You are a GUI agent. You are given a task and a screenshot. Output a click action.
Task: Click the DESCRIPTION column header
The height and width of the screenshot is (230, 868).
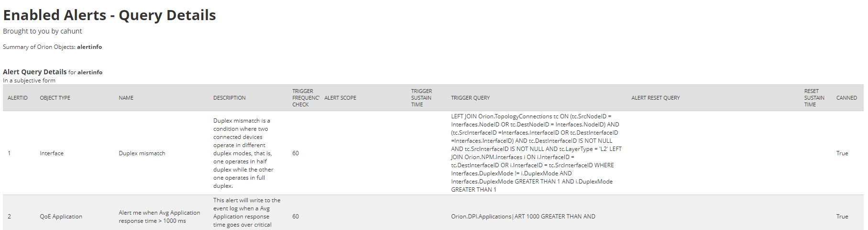pyautogui.click(x=230, y=98)
